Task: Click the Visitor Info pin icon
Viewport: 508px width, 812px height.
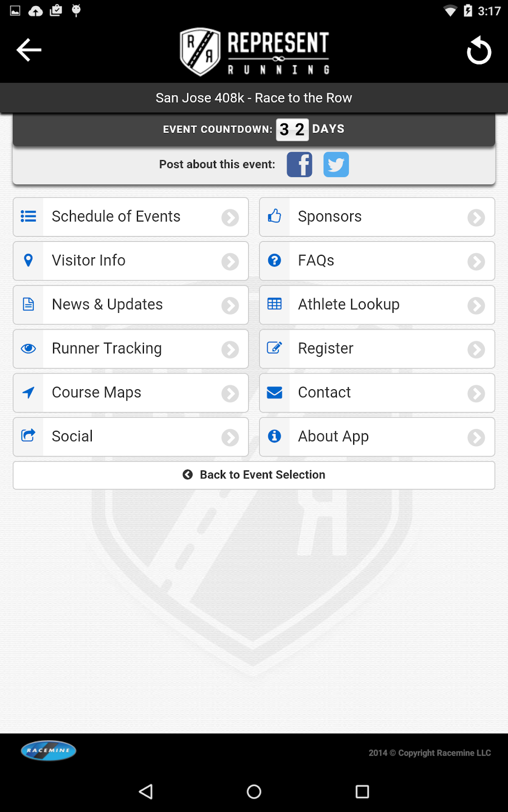Action: click(28, 260)
